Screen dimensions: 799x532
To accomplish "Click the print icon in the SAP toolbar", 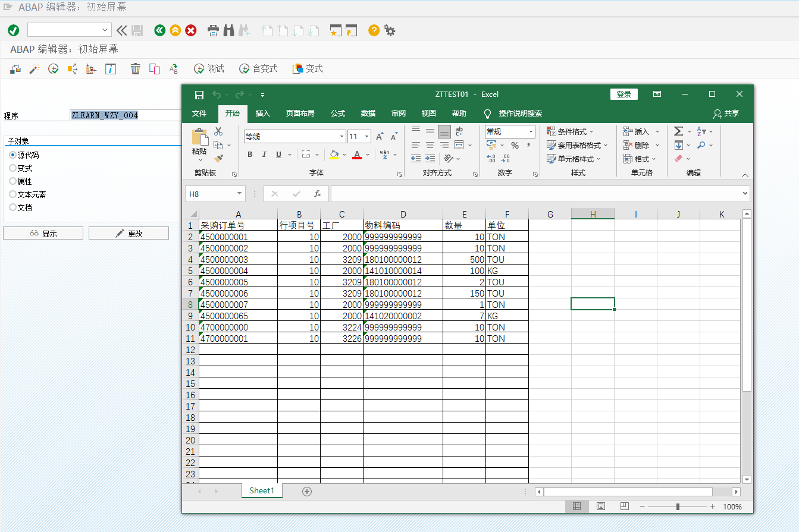I will [212, 30].
